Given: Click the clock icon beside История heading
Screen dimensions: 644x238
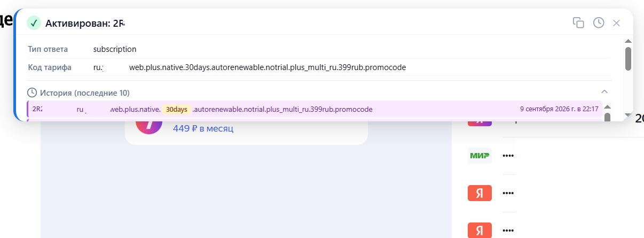Looking at the screenshot, I should (x=32, y=93).
